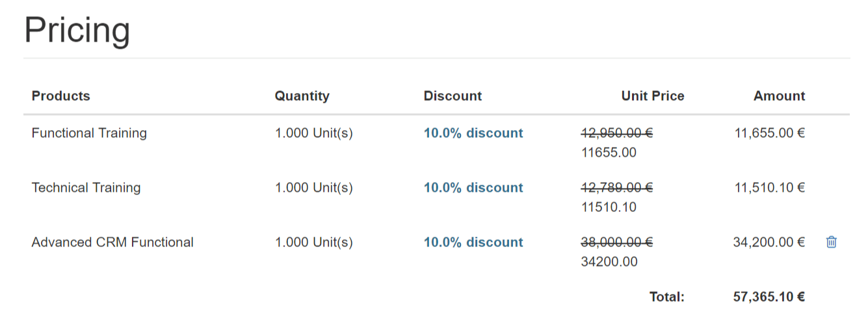
Task: Click the Products column header
Action: click(60, 96)
